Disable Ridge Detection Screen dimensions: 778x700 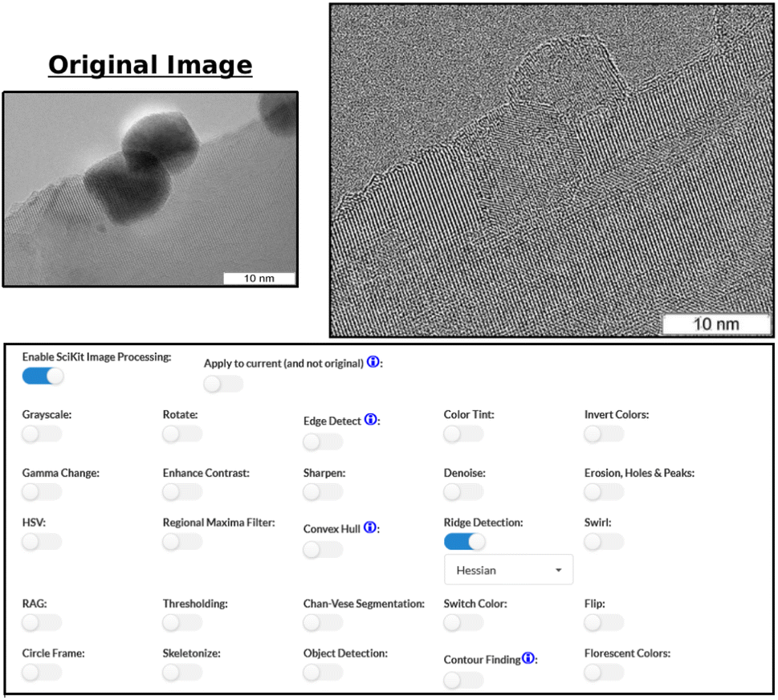coord(463,541)
